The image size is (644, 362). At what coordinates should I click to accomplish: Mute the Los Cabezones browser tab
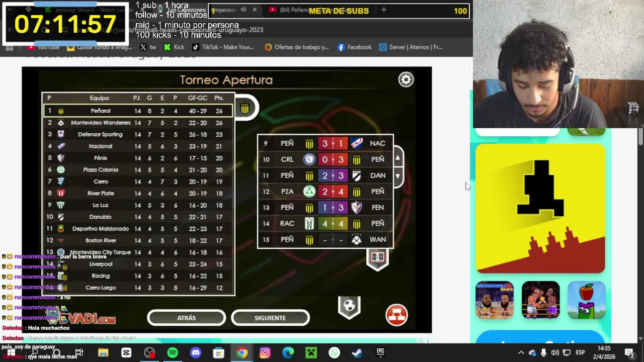(x=243, y=10)
